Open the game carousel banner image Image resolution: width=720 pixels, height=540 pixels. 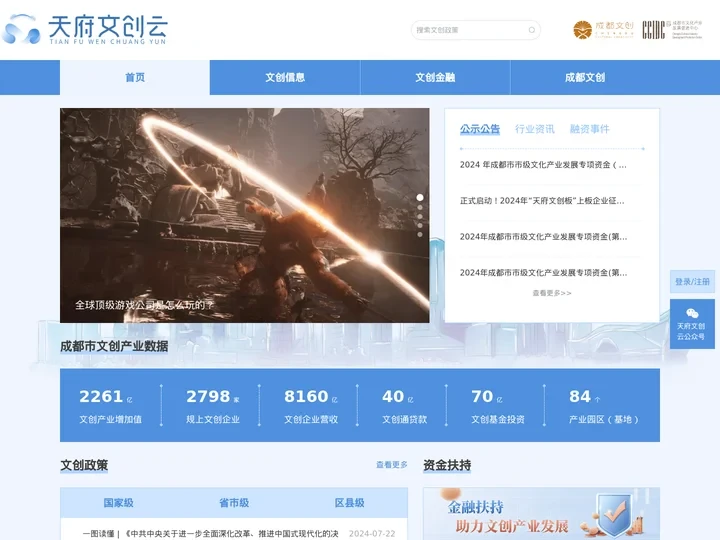point(245,215)
